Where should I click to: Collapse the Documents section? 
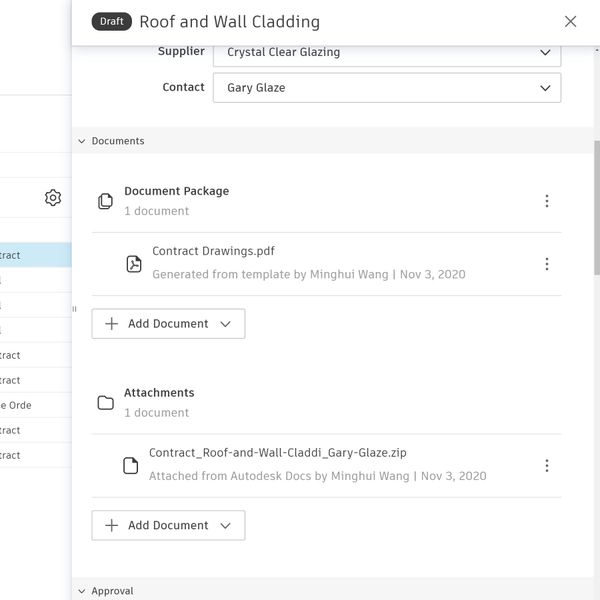pos(82,141)
